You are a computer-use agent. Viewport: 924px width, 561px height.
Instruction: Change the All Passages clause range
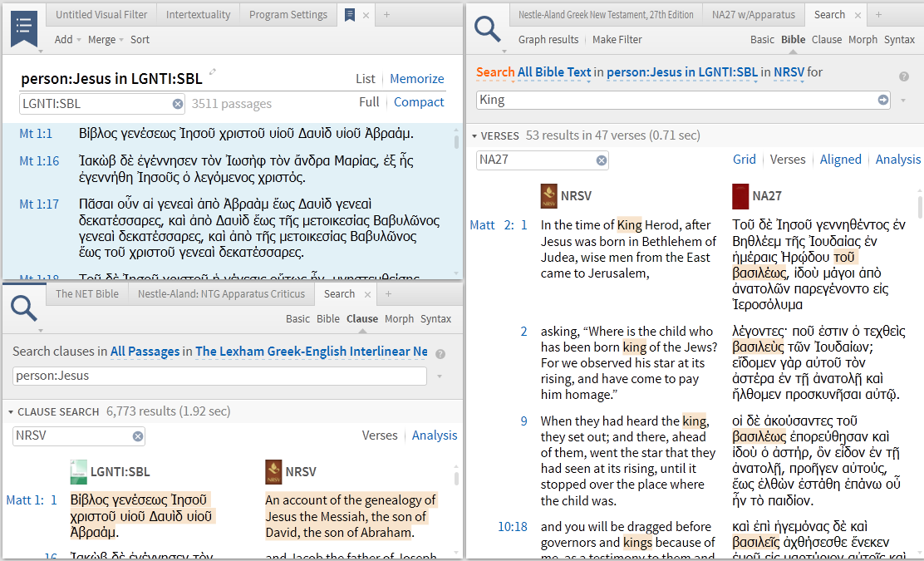[145, 352]
